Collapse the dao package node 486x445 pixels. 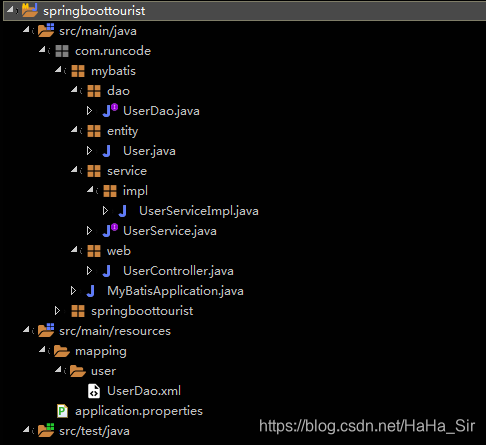tap(74, 90)
